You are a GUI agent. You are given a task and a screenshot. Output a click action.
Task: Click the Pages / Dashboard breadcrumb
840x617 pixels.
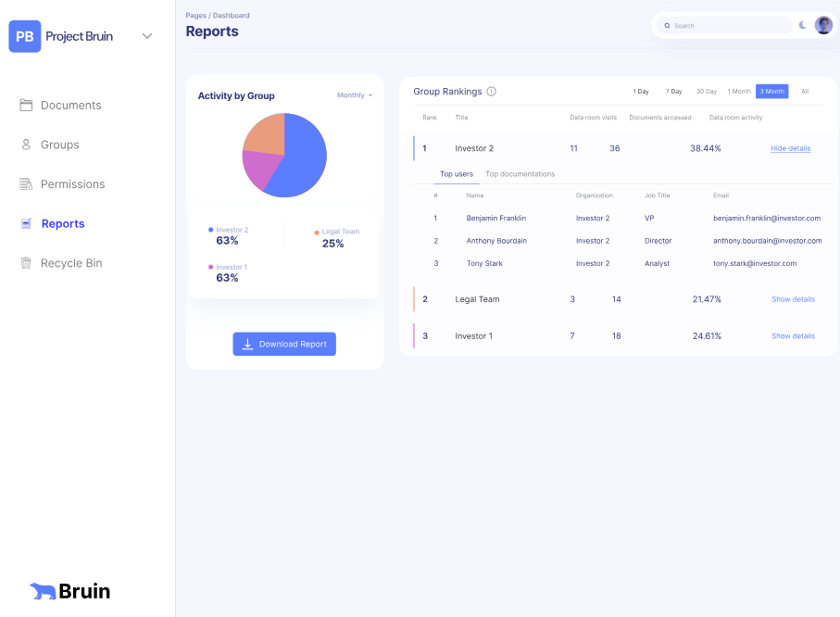[218, 16]
